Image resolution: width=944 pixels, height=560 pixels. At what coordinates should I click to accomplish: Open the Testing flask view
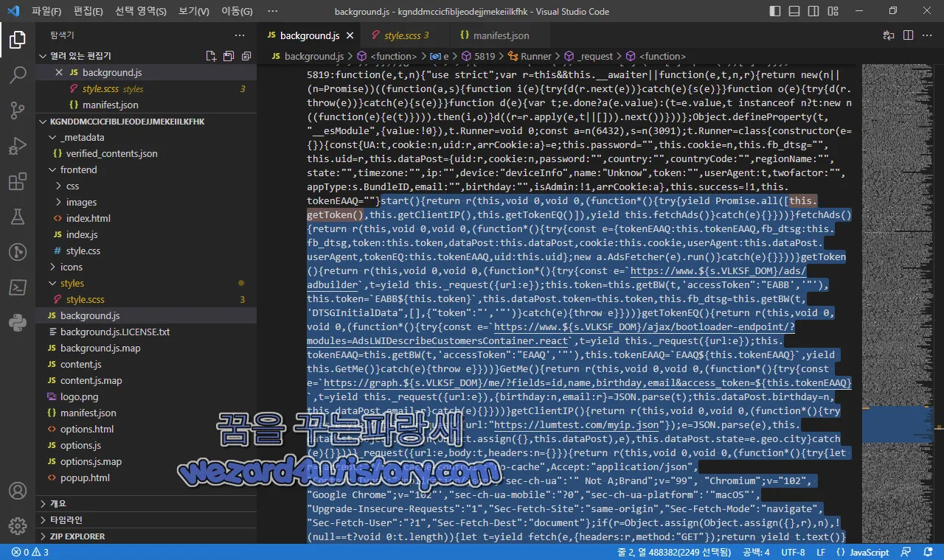(x=18, y=217)
